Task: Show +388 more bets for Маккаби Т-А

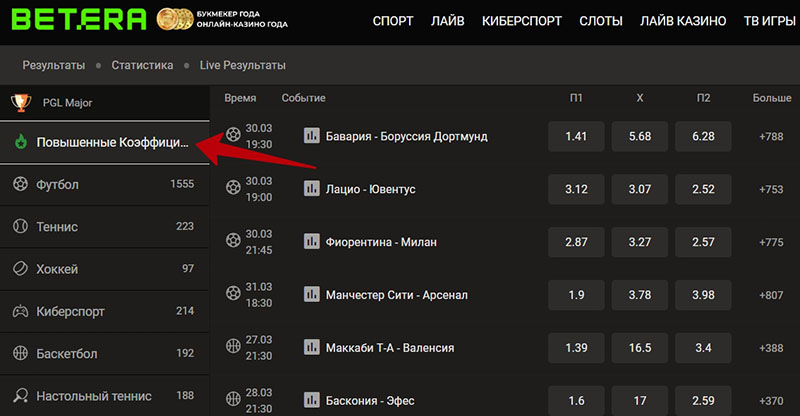Action: (x=771, y=348)
